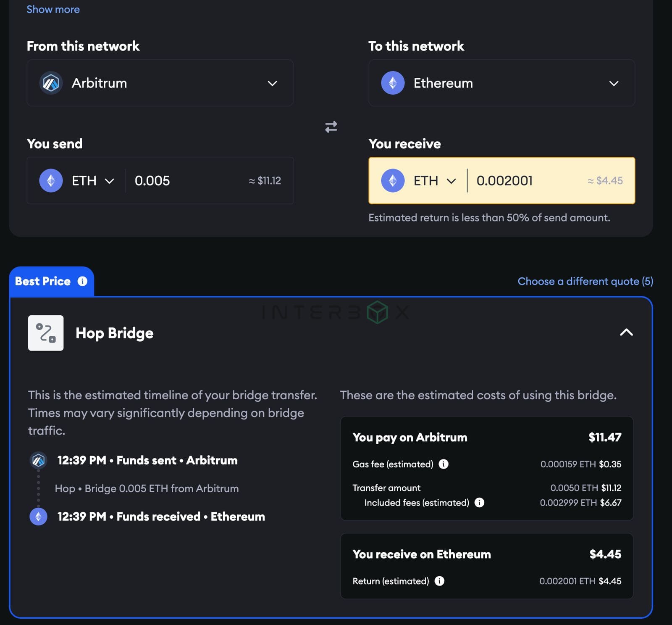
Task: Click Ethereum icon beside Funds received
Action: pyautogui.click(x=38, y=517)
